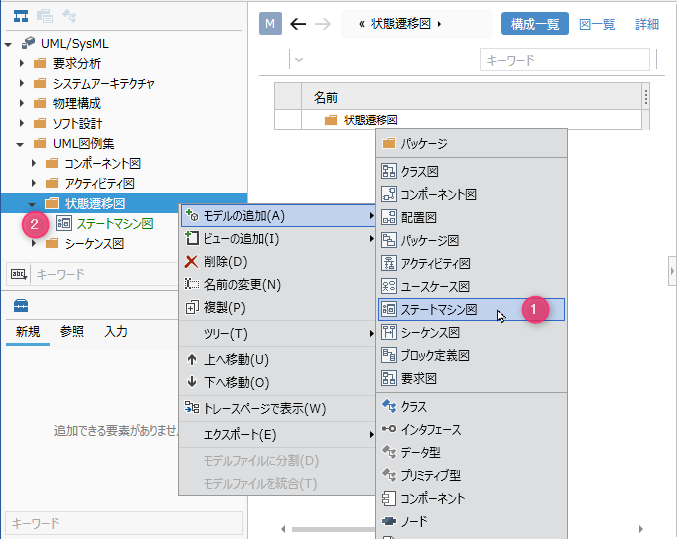Add a ユースケース図 diagram
The width and height of the screenshot is (677, 539).
[471, 286]
